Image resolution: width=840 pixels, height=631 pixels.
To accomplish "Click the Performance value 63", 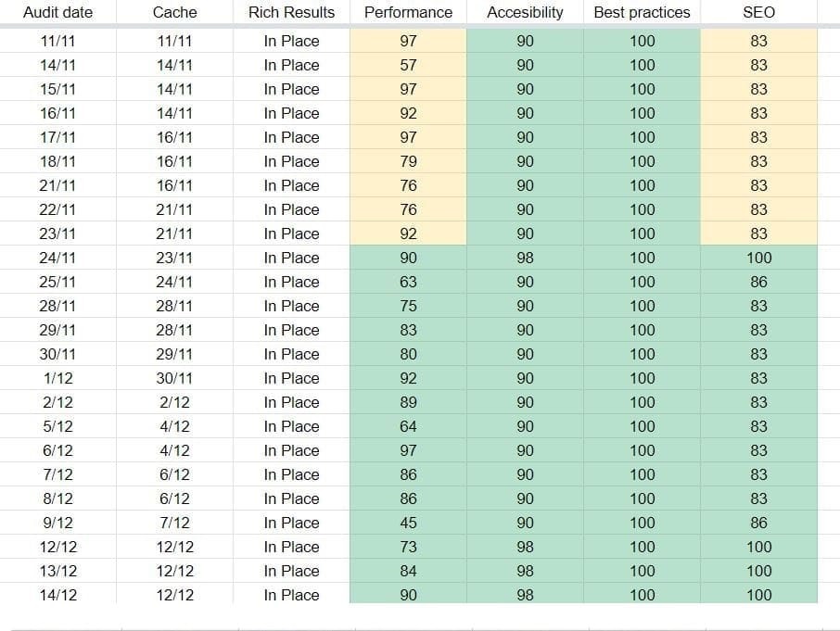I will [x=408, y=282].
